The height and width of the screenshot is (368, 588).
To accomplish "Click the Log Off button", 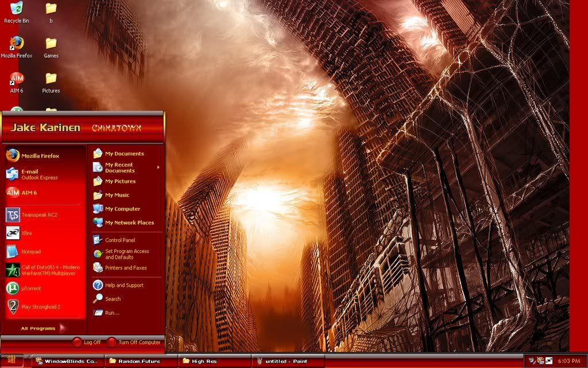I will tap(87, 342).
